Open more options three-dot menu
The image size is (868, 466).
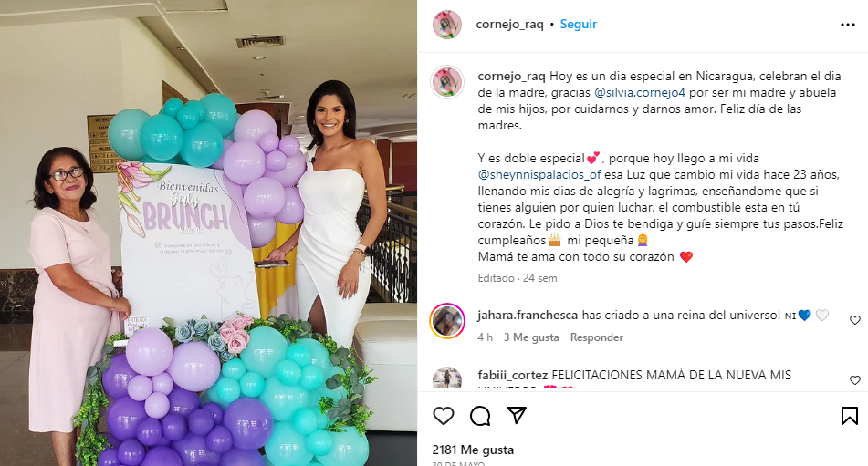pos(848,25)
